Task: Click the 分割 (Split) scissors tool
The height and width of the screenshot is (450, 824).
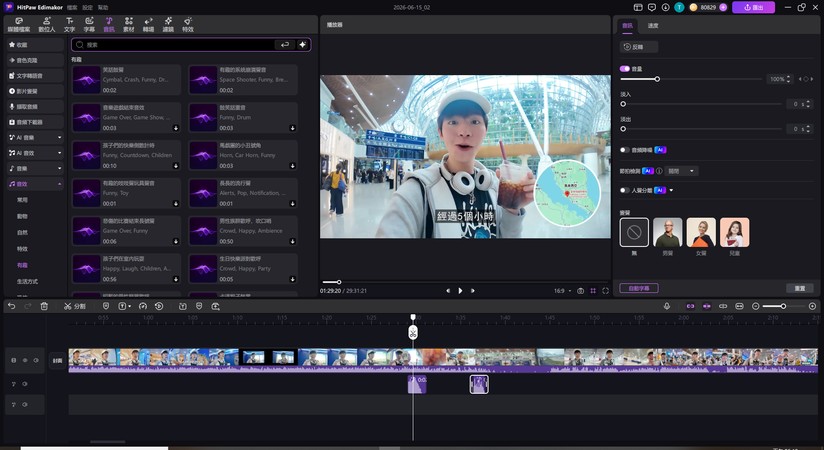Action: point(75,306)
